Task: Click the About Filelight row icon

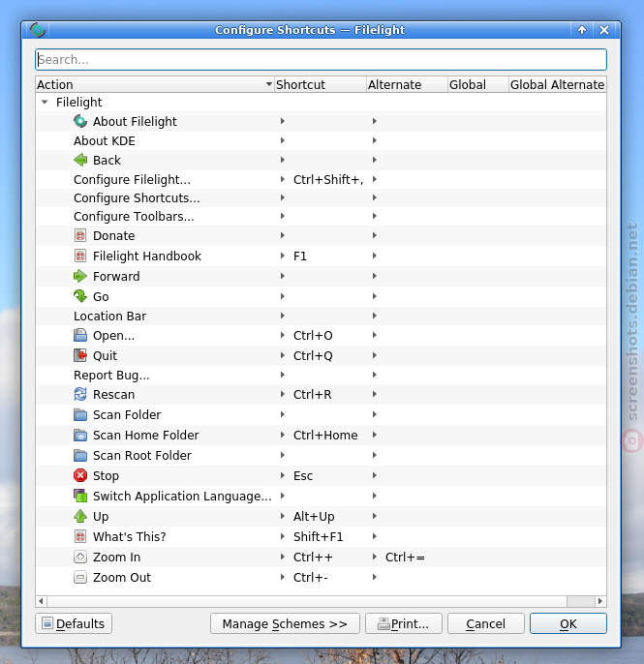Action: (80, 121)
